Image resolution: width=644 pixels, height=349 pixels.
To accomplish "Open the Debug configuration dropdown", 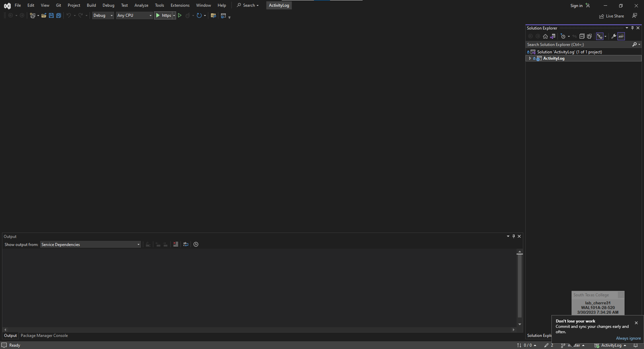I will point(103,15).
